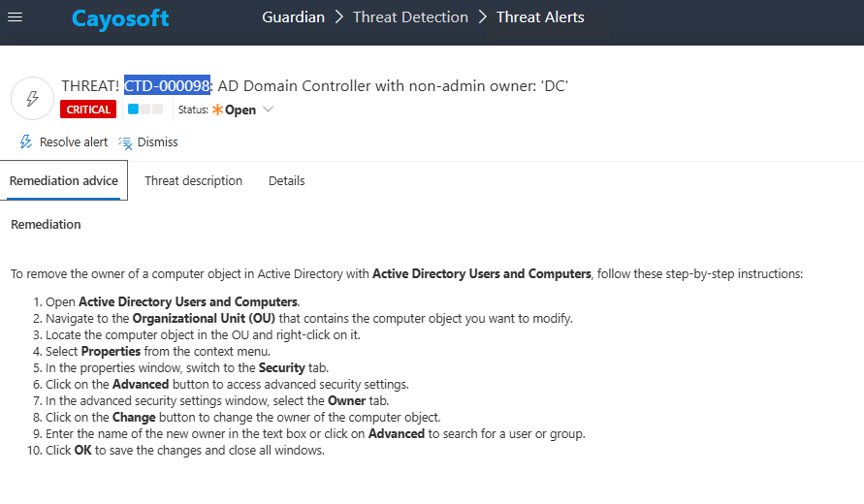Go to Guardian in the breadcrumb
Screen dimensions: 864x504
click(294, 17)
